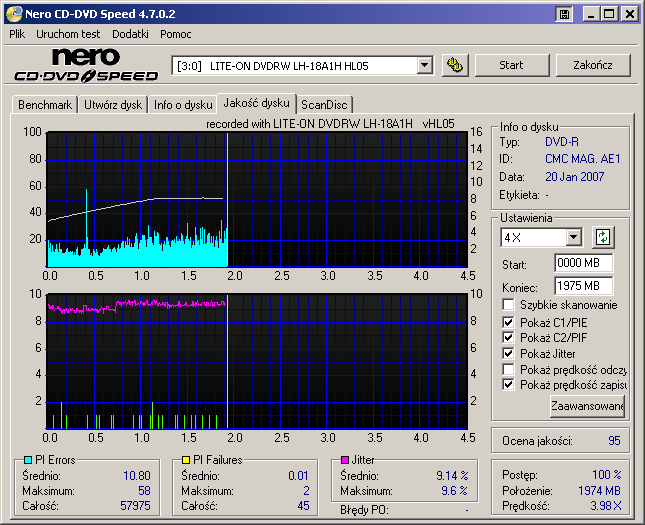
Task: Open the LITE-ON drive selection dropdown
Action: coord(424,65)
